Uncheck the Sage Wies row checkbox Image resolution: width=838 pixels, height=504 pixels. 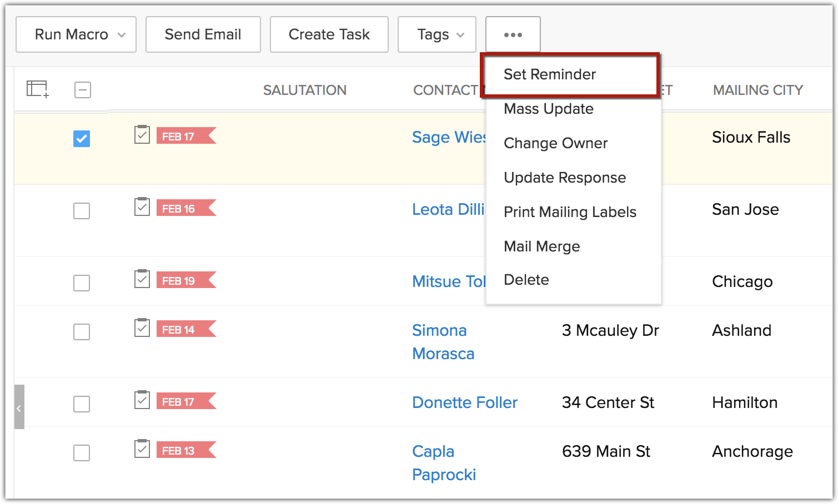pyautogui.click(x=82, y=139)
